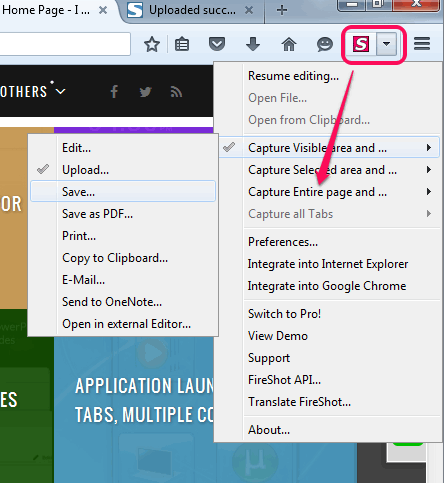Screen dimensions: 444x483
Task: Select Integrate into Internet Explorer
Action: click(x=328, y=264)
